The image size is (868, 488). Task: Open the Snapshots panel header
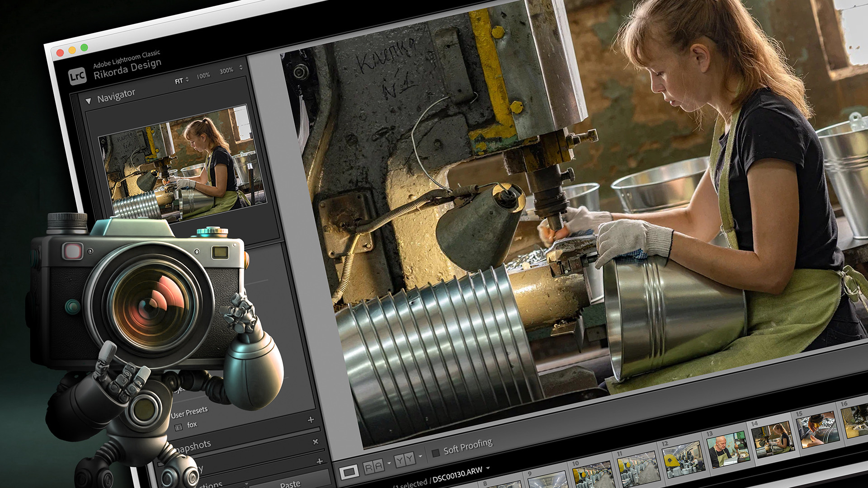click(194, 447)
